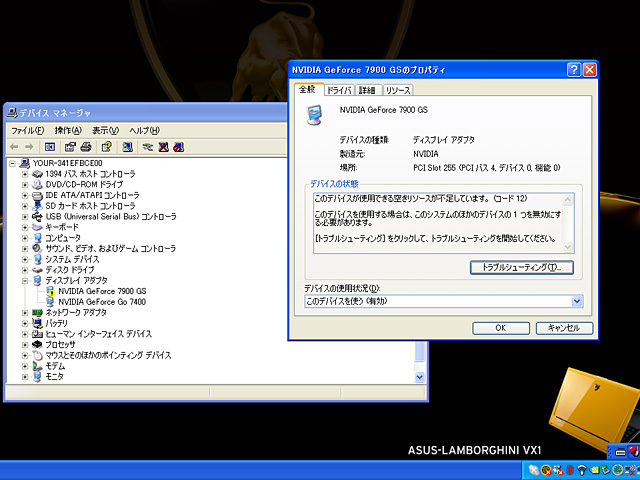Screen dimensions: 640x480
Task: Click the print icon in Device Manager toolbar
Action: [87, 146]
